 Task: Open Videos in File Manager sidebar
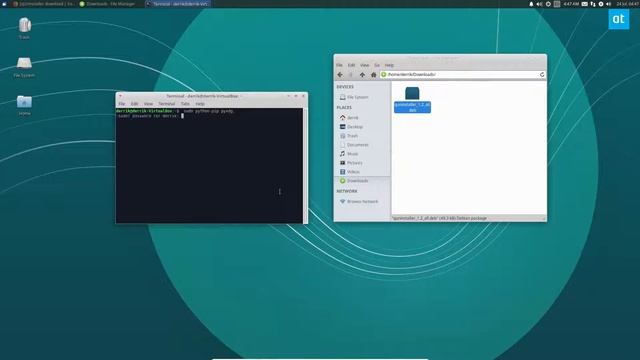coord(362,172)
